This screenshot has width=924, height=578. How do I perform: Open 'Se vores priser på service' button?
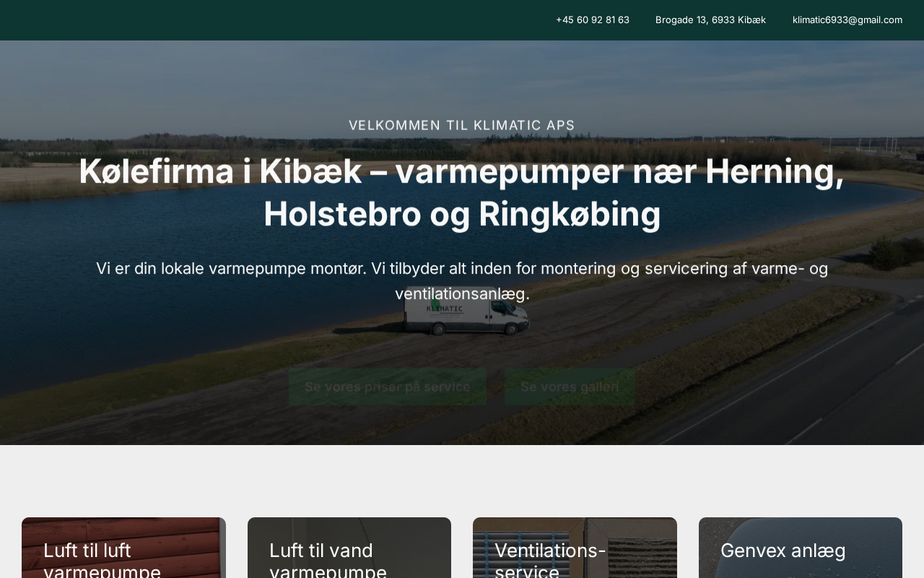coord(388,387)
